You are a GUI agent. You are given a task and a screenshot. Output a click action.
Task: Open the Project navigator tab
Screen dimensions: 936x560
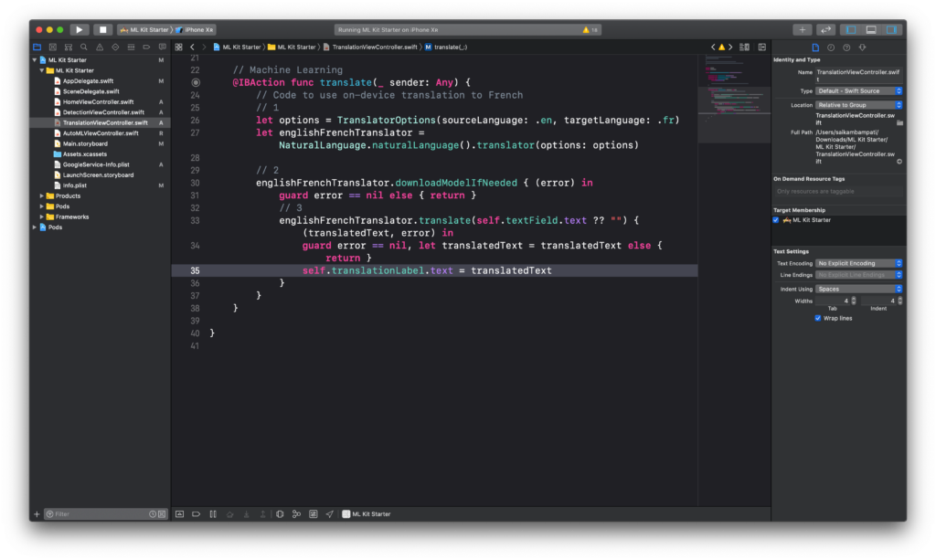point(37,48)
